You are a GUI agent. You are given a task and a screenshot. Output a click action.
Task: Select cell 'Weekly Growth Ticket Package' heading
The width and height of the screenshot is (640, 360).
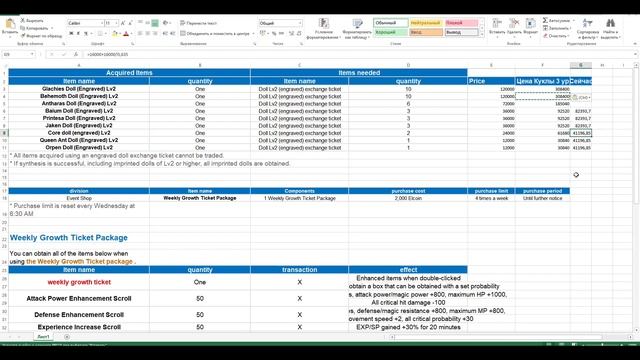coord(69,238)
